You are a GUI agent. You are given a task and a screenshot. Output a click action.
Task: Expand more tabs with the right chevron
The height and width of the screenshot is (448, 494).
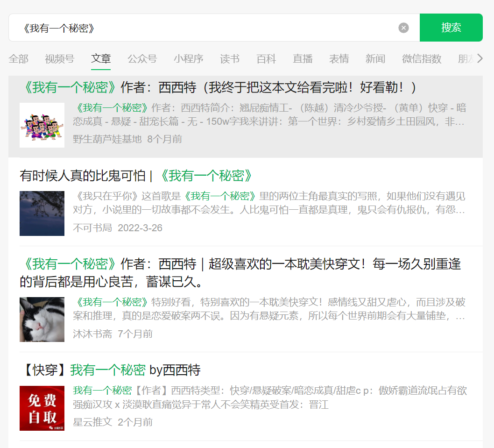point(480,58)
